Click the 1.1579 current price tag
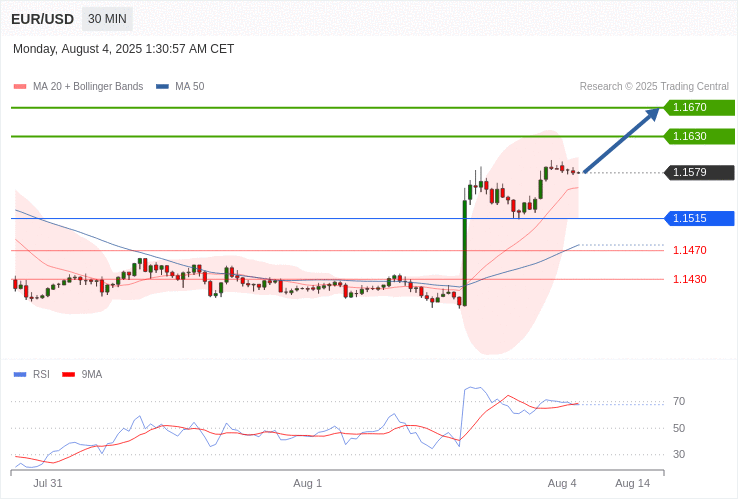738x500 pixels. click(699, 172)
